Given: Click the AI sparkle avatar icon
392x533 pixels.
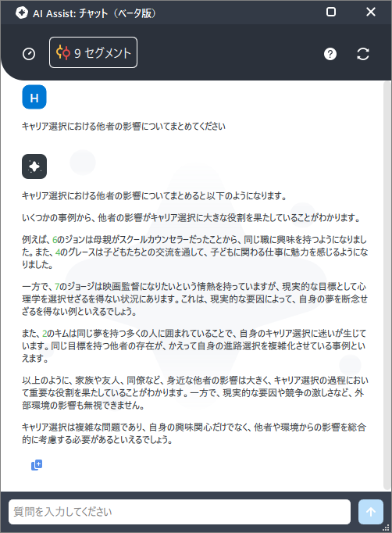Looking at the screenshot, I should 34,166.
